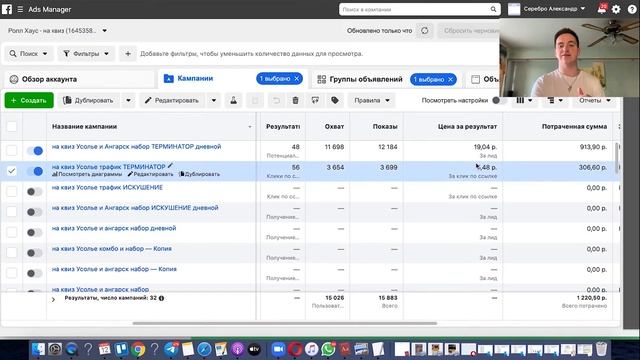The image size is (640, 360).
Task: Open Telegram from the dock
Action: pyautogui.click(x=171, y=349)
